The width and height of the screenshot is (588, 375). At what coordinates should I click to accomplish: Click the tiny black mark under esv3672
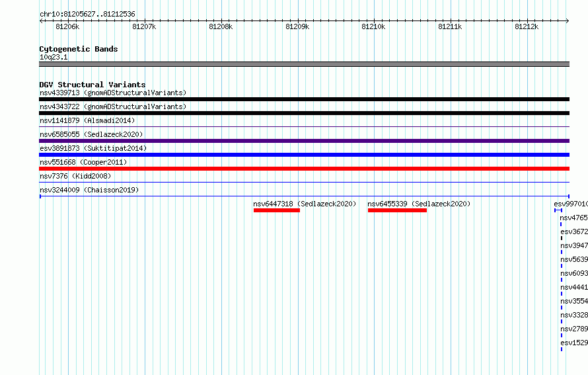coord(562,238)
